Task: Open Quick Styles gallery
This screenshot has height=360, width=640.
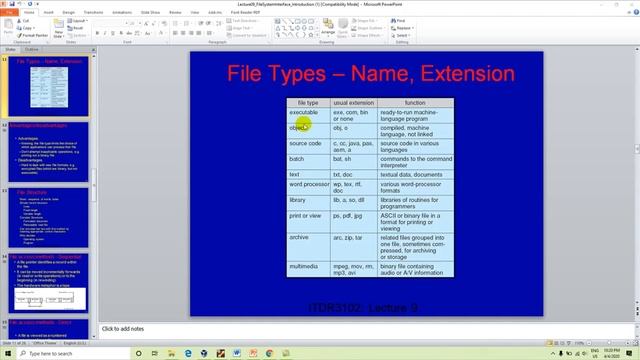Action: (343, 28)
